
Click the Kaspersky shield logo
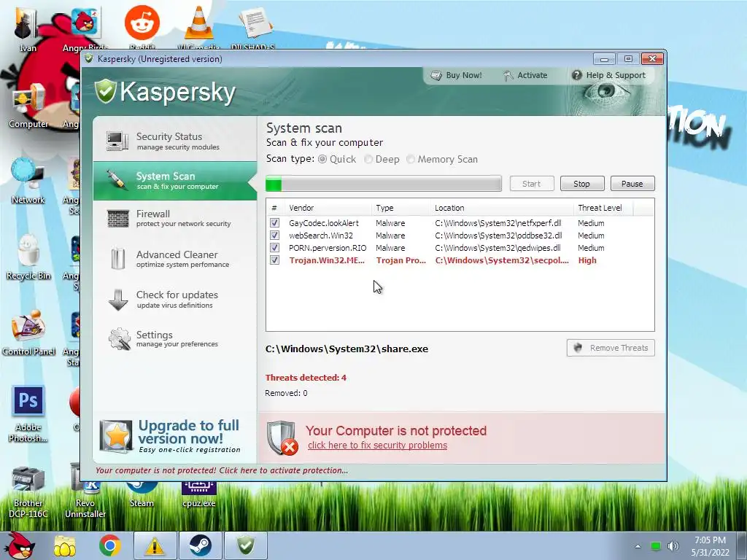click(105, 91)
